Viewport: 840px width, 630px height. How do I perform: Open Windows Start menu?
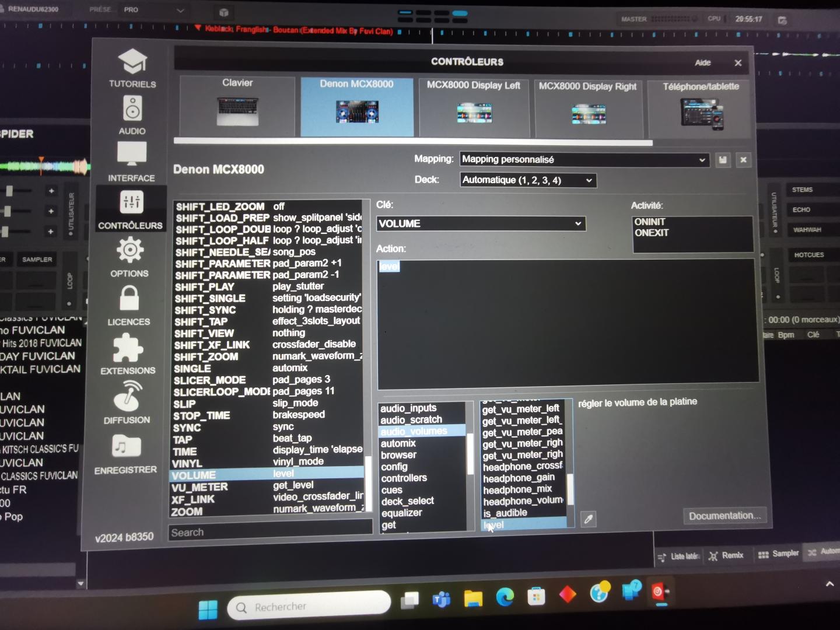pyautogui.click(x=208, y=609)
